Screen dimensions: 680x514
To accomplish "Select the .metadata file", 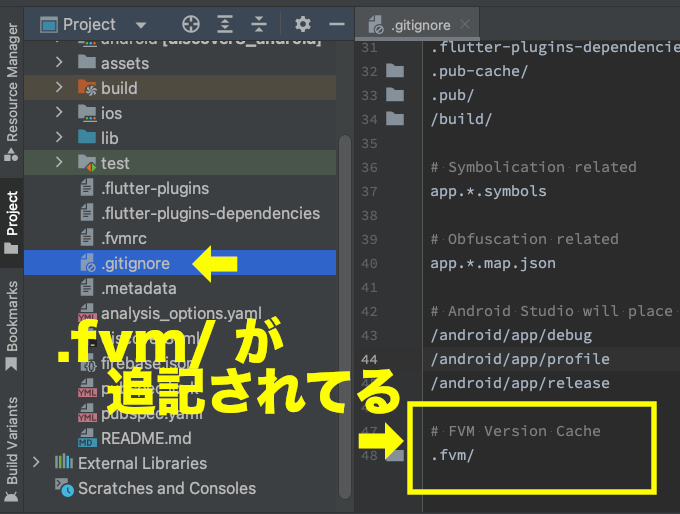I will (138, 288).
